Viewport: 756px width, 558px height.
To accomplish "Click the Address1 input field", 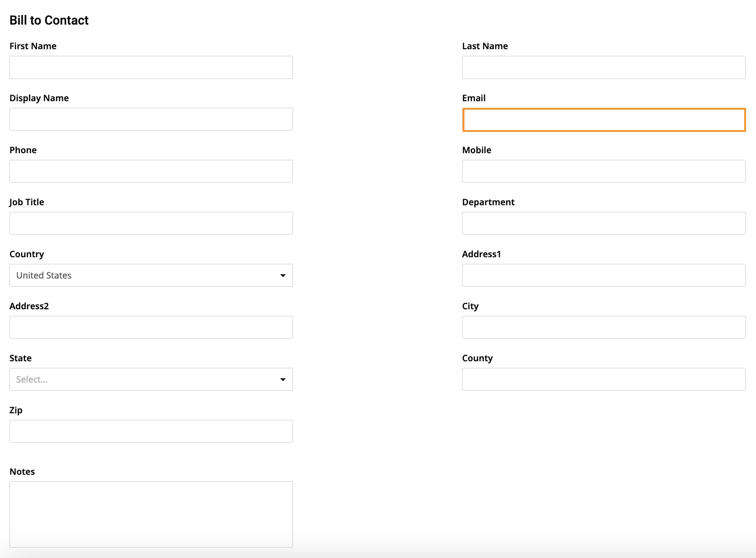I will (604, 275).
